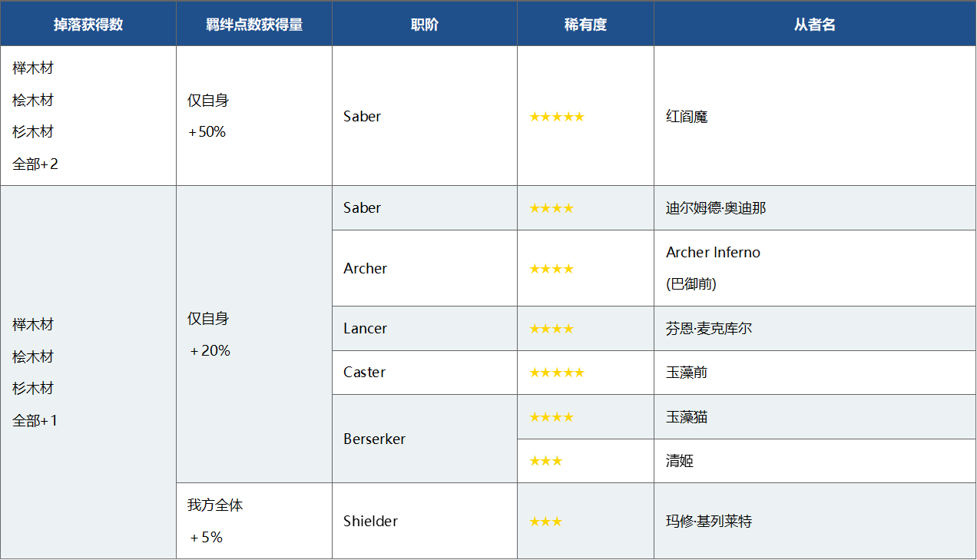The width and height of the screenshot is (977, 560).
Task: Click the 我方全体 +5% bond cell
Action: click(x=215, y=522)
